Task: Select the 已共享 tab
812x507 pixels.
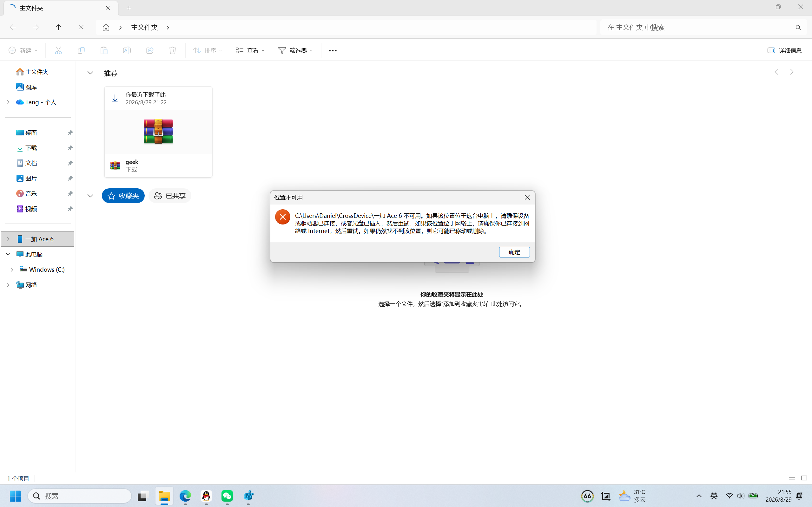Action: (170, 196)
